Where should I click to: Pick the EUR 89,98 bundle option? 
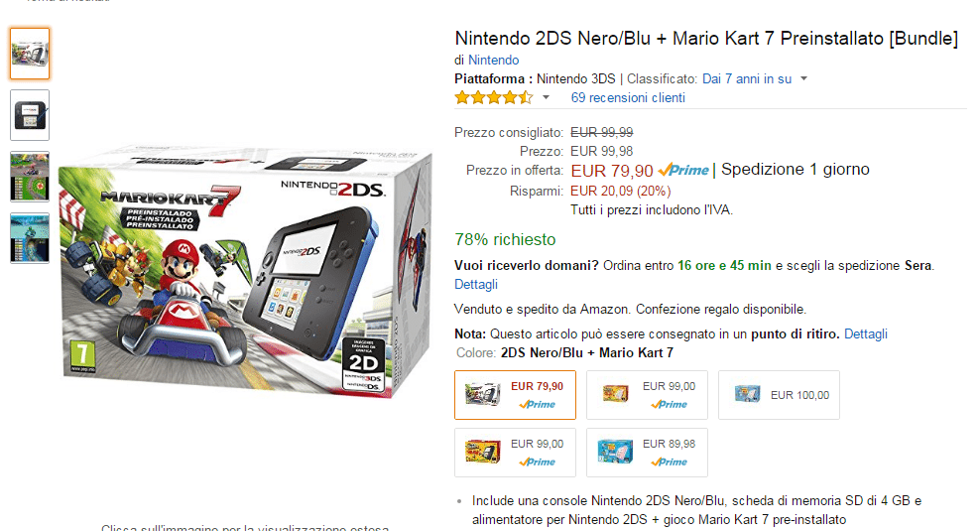646,453
